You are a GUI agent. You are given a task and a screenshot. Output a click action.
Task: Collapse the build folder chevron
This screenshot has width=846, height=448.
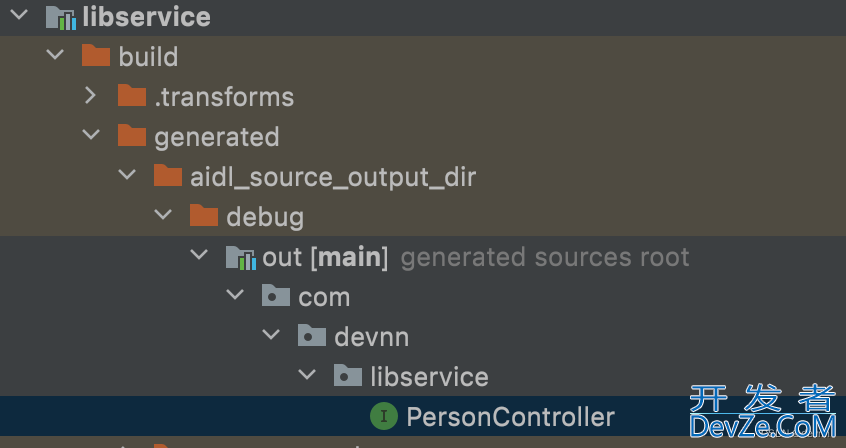pyautogui.click(x=55, y=55)
